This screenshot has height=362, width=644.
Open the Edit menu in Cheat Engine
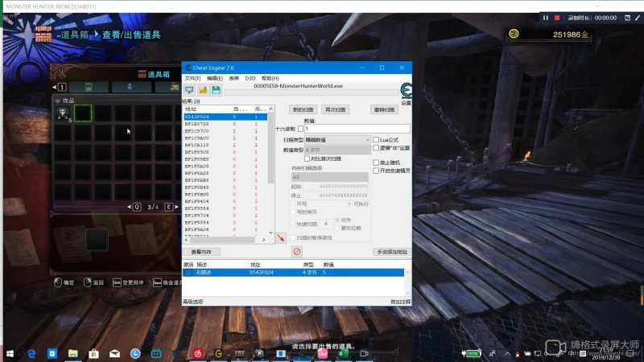click(x=214, y=78)
